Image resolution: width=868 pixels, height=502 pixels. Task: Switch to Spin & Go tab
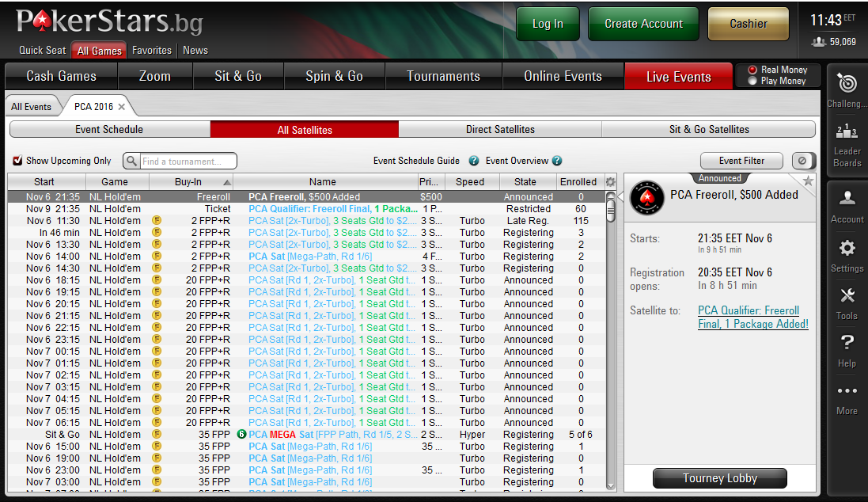tap(335, 76)
